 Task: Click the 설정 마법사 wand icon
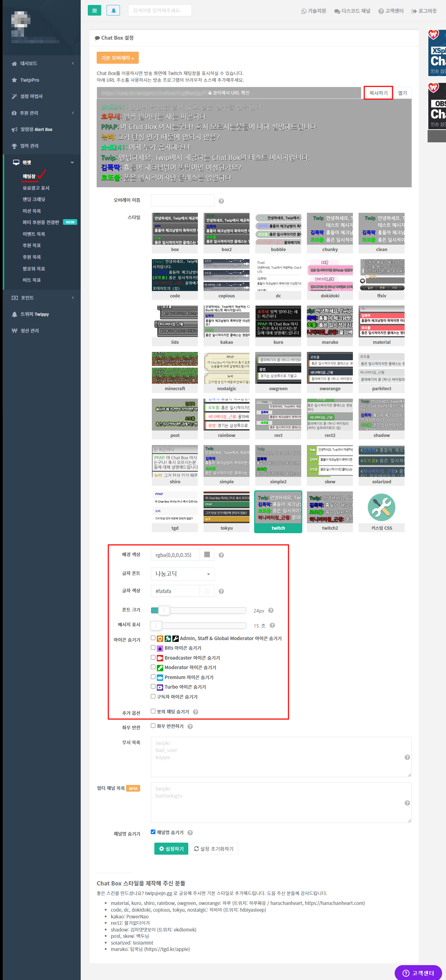14,96
